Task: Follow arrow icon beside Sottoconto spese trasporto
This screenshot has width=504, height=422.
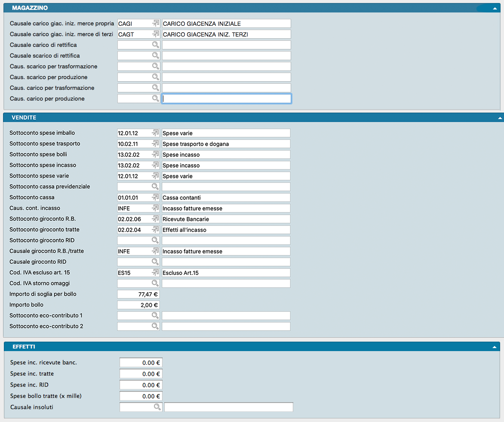Action: (x=155, y=144)
